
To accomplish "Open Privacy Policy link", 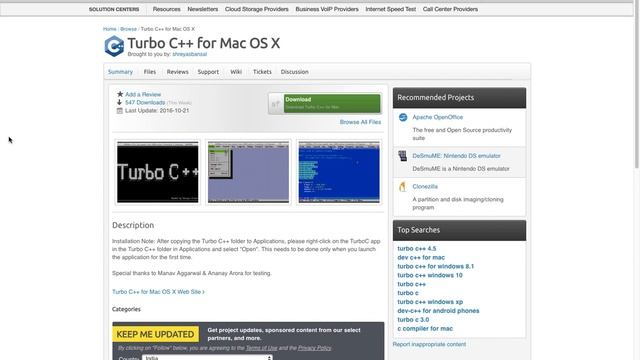I will click(314, 348).
